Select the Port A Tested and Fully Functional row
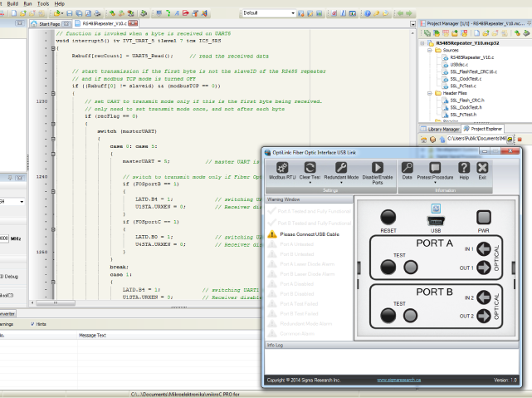This screenshot has width=532, height=398. tap(309, 211)
